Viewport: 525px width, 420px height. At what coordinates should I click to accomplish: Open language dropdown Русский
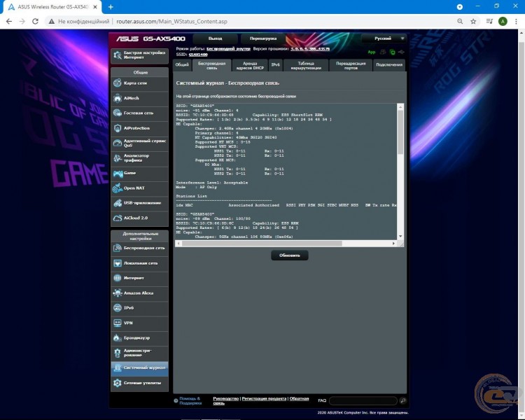384,38
